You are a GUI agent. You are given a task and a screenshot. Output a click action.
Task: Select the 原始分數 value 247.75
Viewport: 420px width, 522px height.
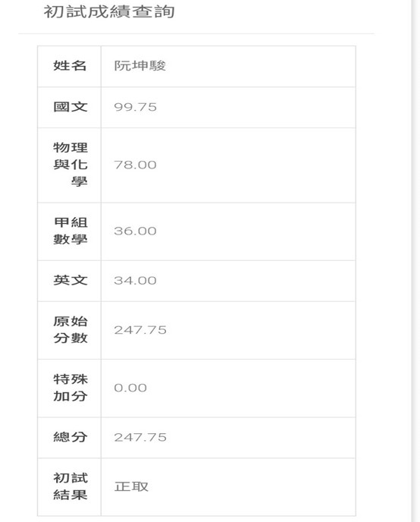(x=140, y=330)
